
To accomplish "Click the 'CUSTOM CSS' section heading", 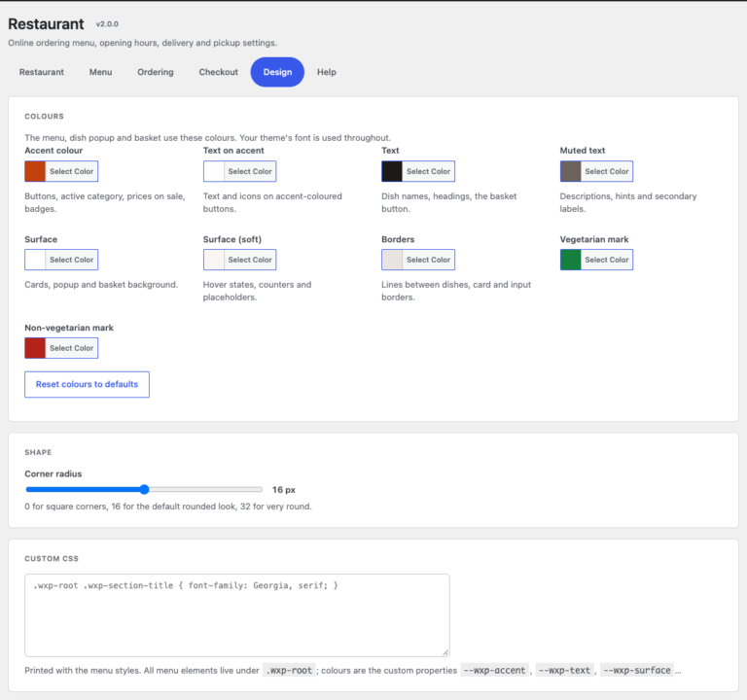I will [x=52, y=559].
